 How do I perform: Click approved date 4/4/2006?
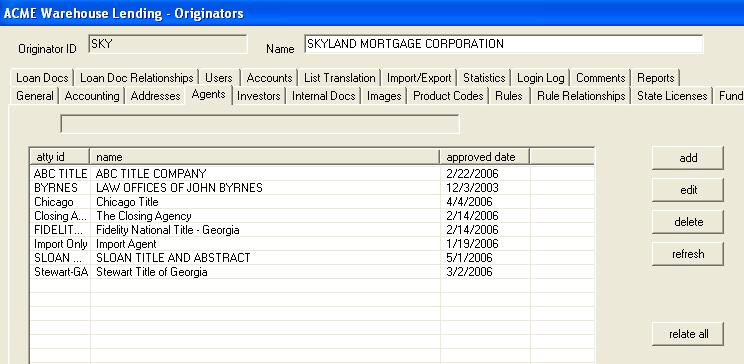click(469, 202)
